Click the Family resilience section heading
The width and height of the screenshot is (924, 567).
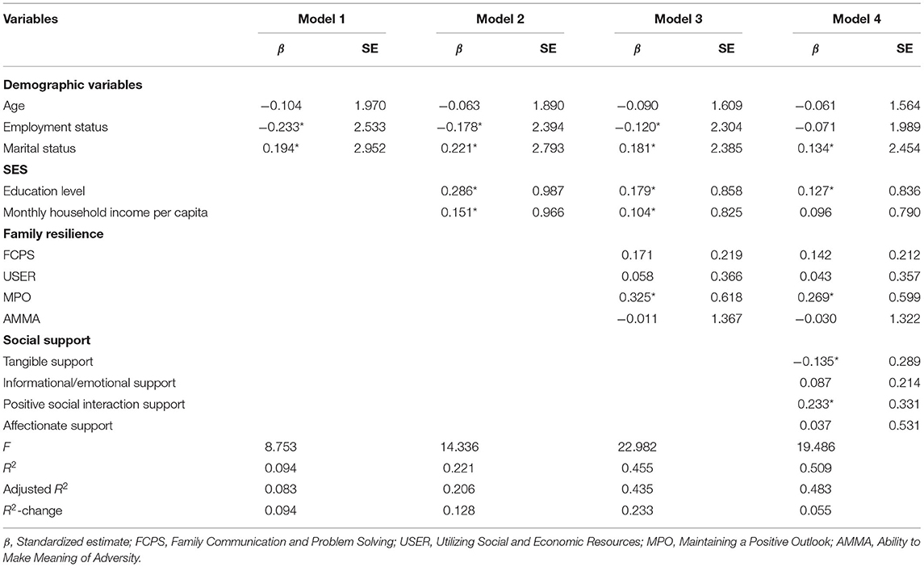[53, 233]
